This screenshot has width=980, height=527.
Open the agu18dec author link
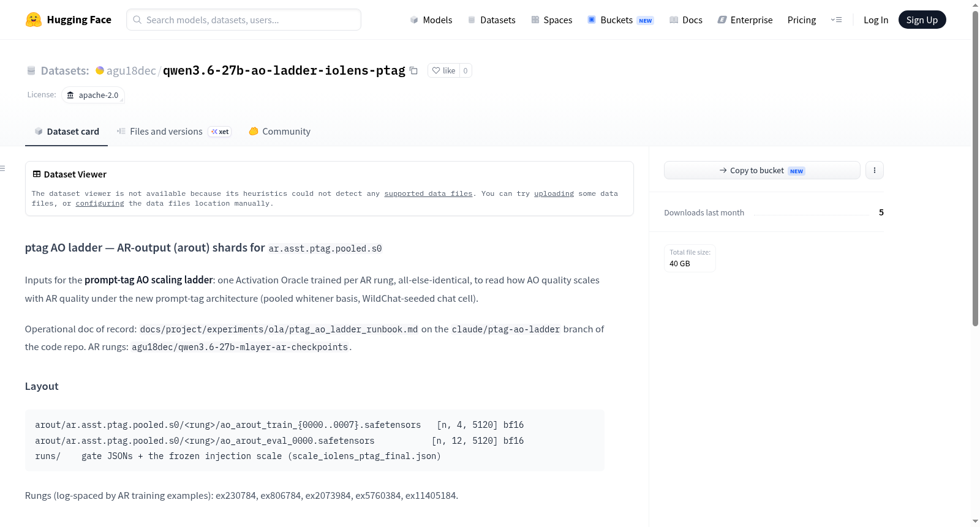131,71
